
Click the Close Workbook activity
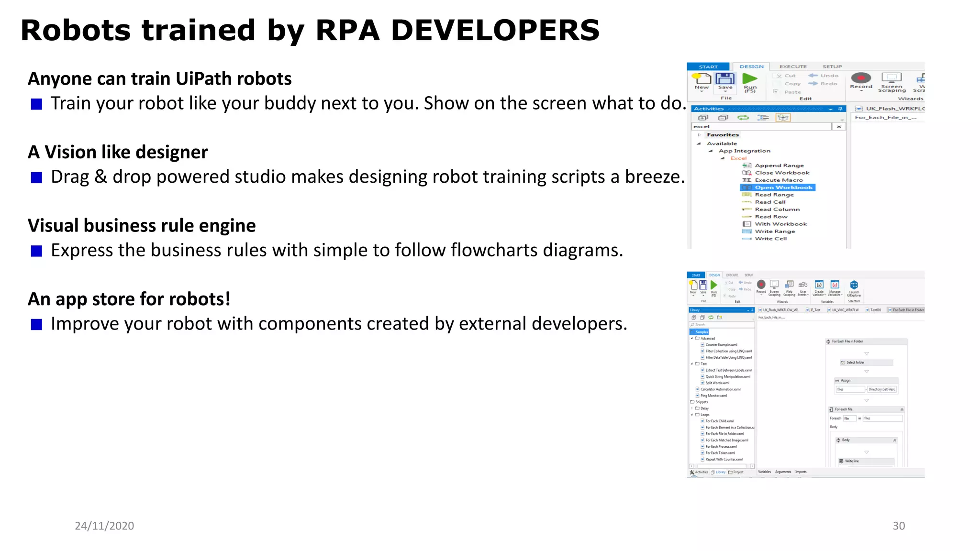(782, 173)
